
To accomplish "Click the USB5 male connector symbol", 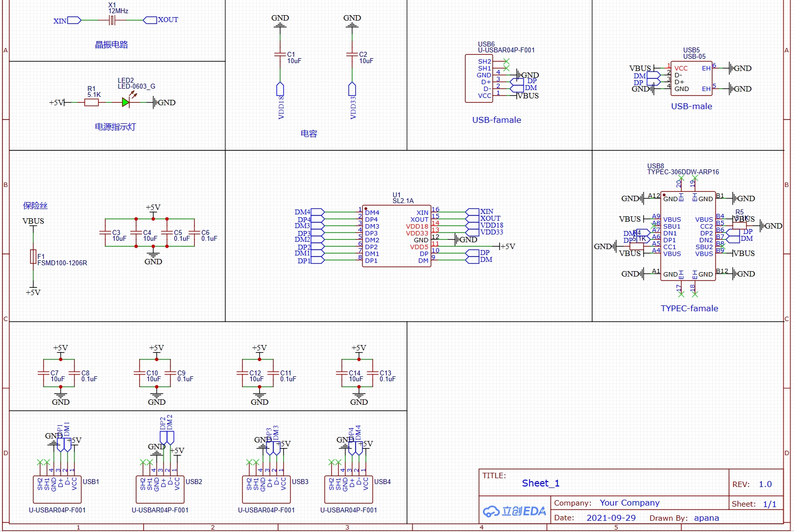I will [691, 78].
